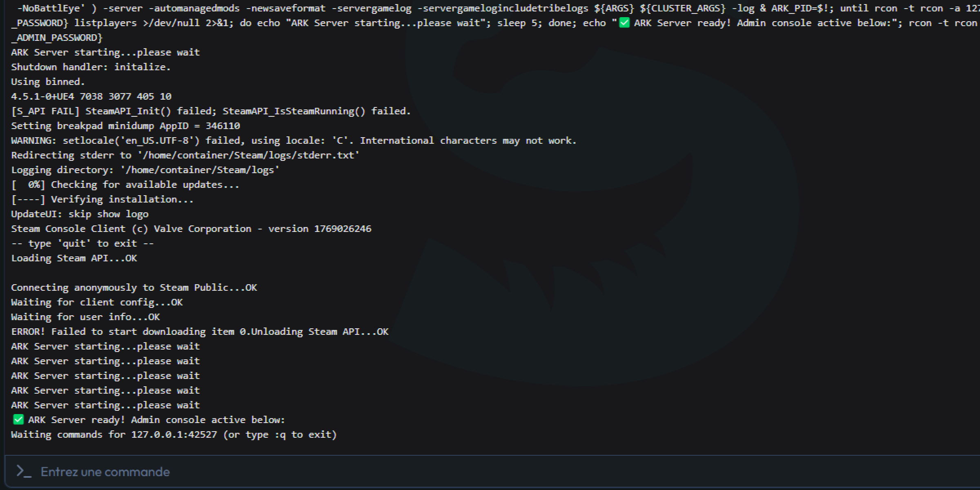Click '/home/container/Steam/logs' logging directory path
The width and height of the screenshot is (980, 490).
(200, 170)
